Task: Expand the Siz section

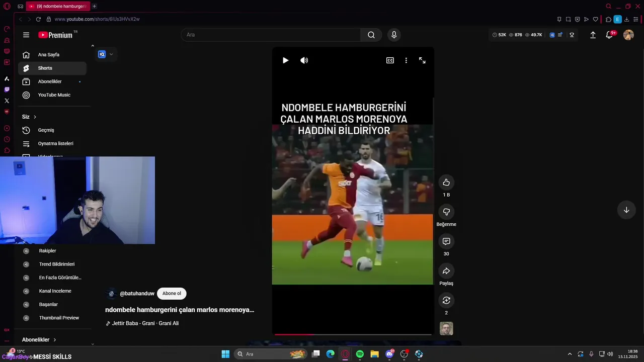Action: pos(29,117)
